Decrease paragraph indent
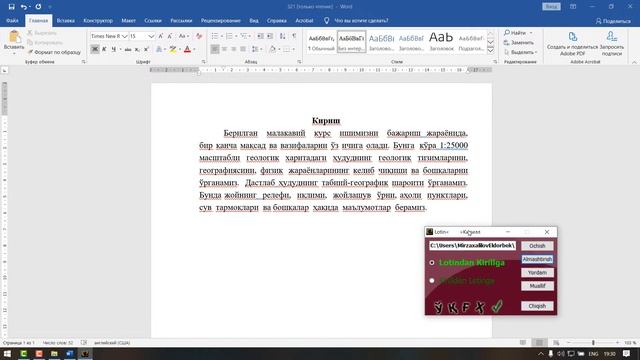 coord(260,36)
